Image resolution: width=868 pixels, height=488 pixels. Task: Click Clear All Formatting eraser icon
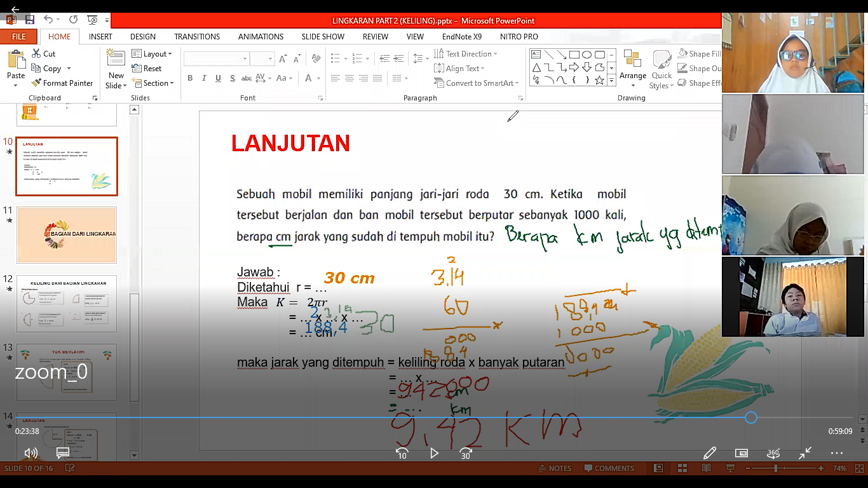point(316,58)
